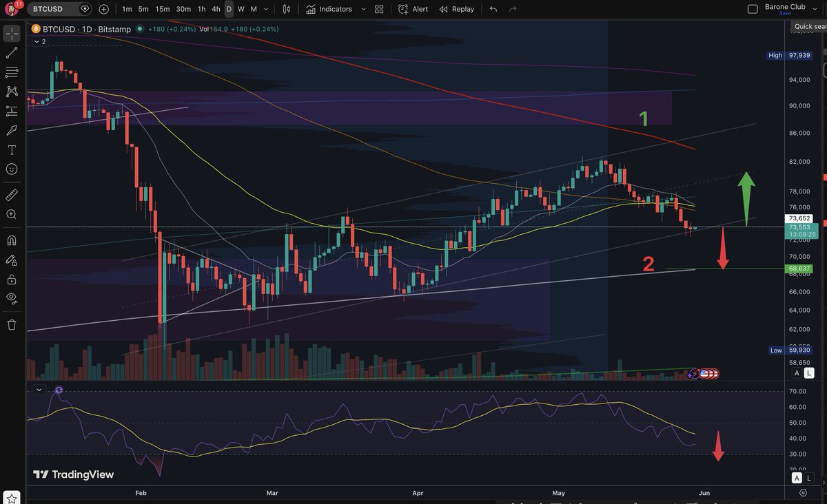Click the green 68,637 price line label
The image size is (827, 504).
tap(800, 269)
